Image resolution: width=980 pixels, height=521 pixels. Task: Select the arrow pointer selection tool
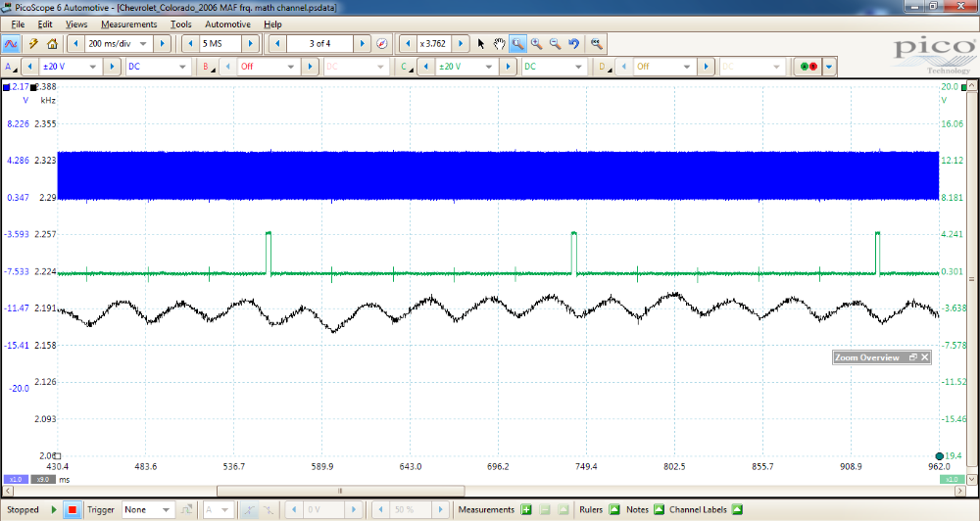pyautogui.click(x=480, y=44)
